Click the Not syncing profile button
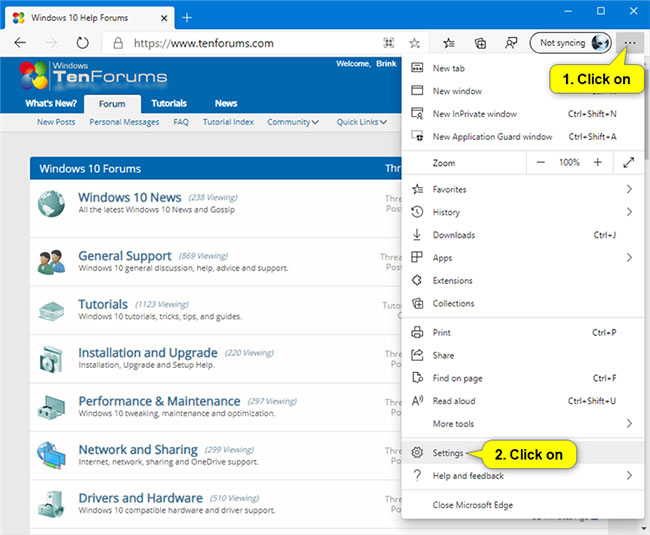This screenshot has width=650, height=535. coord(570,43)
